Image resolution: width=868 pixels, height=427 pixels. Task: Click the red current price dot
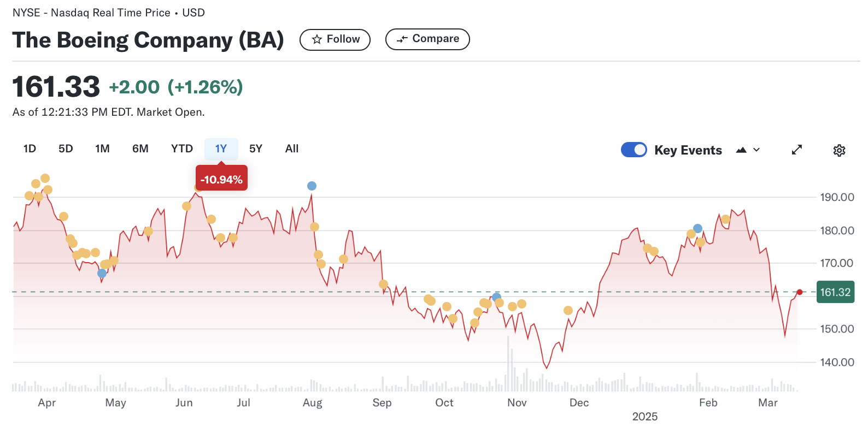pos(800,292)
